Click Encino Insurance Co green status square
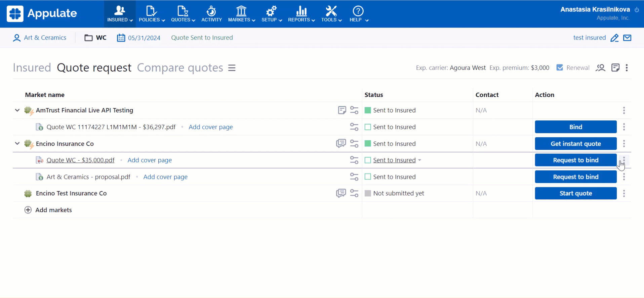The image size is (644, 298). (x=368, y=143)
